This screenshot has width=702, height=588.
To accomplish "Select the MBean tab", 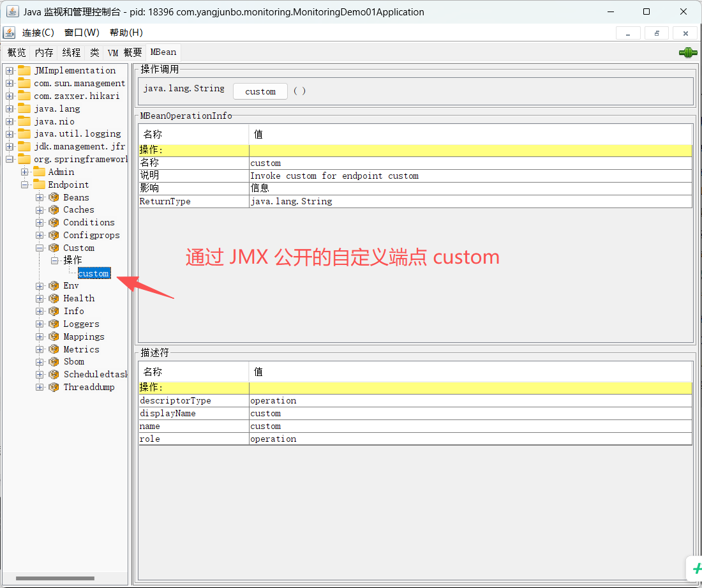I will (163, 52).
